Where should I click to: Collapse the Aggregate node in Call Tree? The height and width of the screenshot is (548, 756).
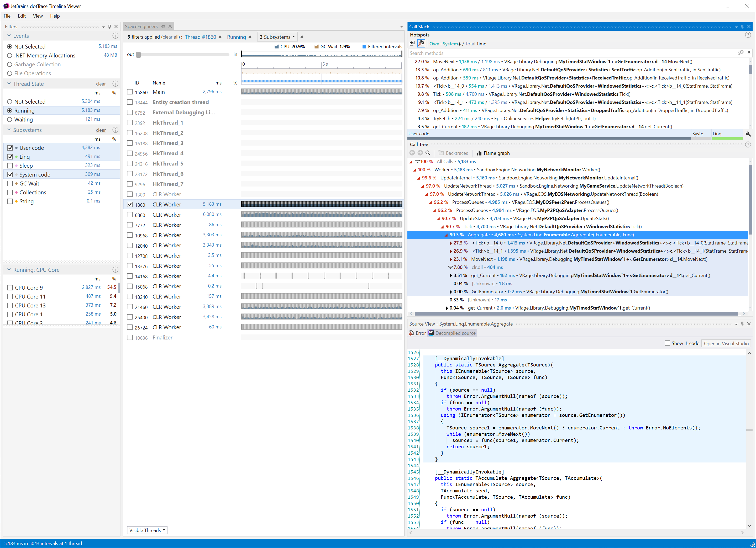coord(446,235)
